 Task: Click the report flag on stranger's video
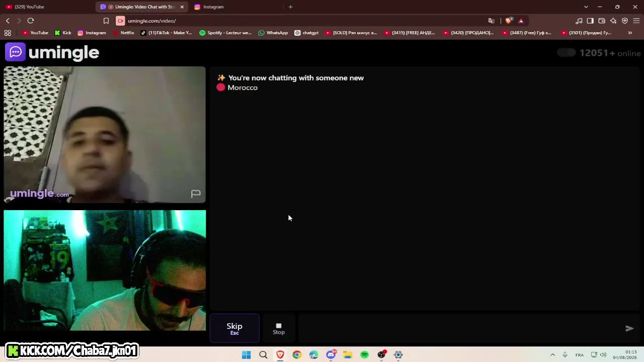(196, 194)
